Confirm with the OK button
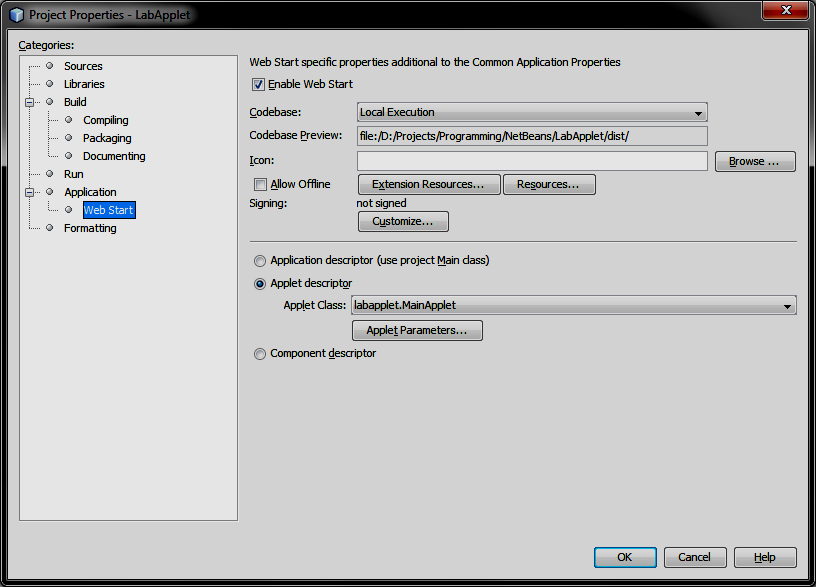 [x=625, y=557]
